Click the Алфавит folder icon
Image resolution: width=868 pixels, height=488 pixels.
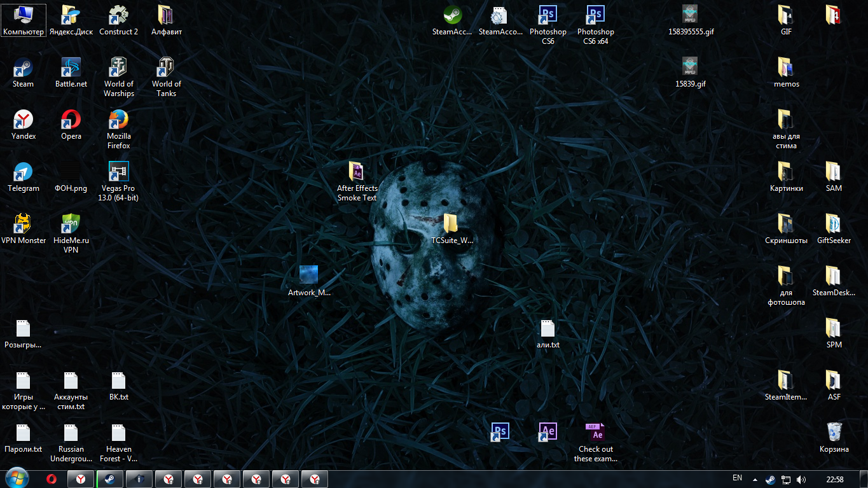point(167,20)
